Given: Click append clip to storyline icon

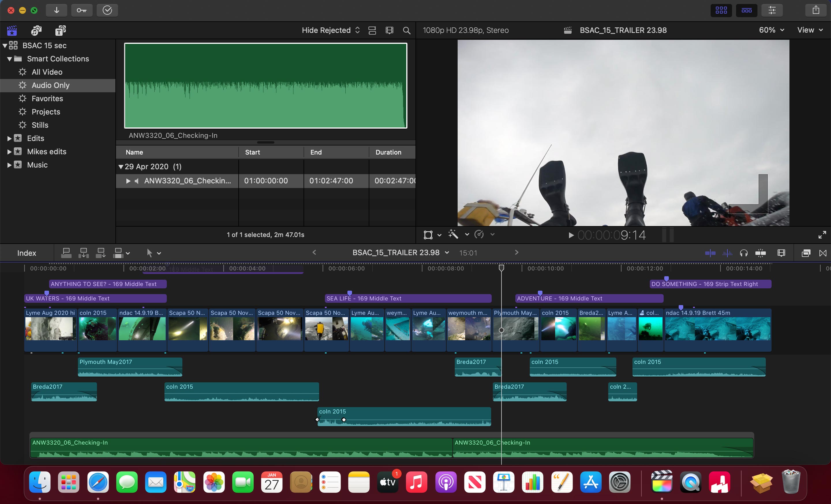Looking at the screenshot, I should tap(100, 253).
